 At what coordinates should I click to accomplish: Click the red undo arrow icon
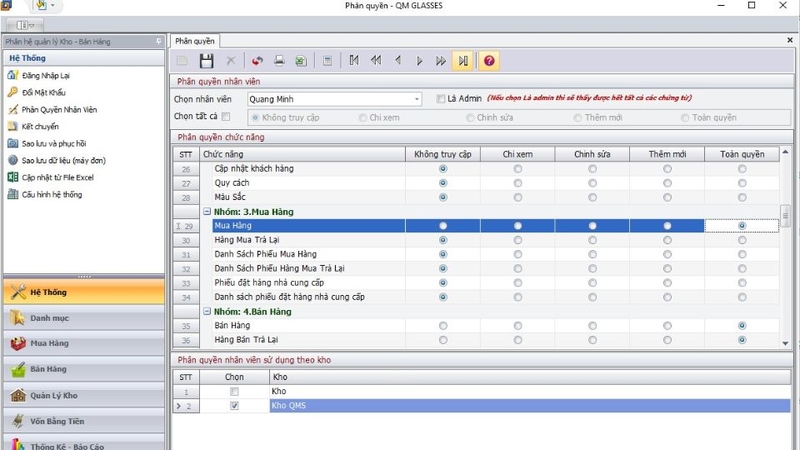pyautogui.click(x=257, y=61)
